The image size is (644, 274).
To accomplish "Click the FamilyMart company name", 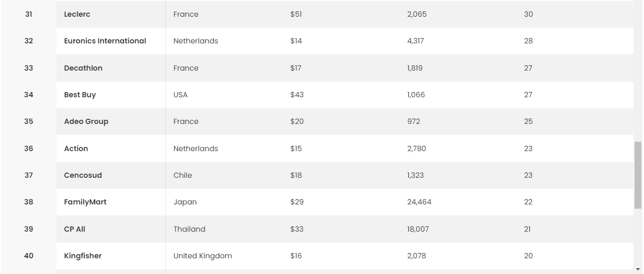I will tap(85, 202).
